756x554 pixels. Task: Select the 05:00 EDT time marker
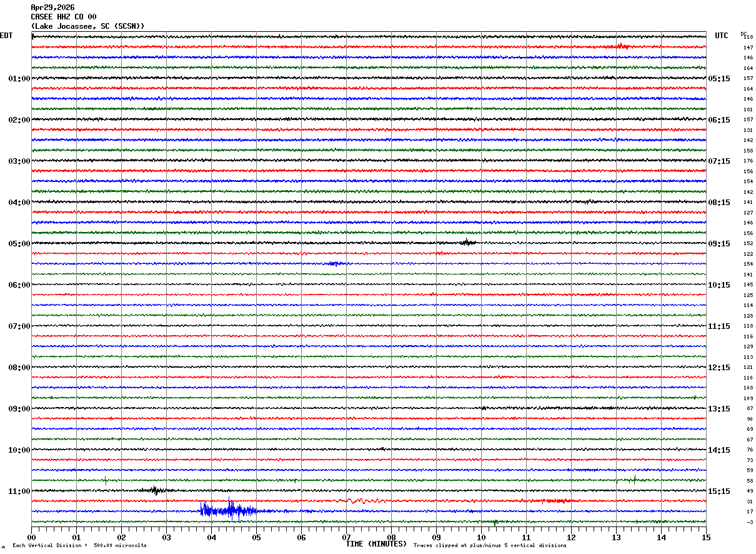(x=19, y=244)
